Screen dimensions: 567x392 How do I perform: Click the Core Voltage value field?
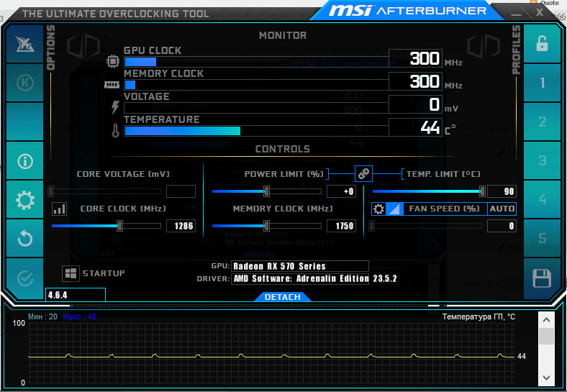(x=181, y=191)
